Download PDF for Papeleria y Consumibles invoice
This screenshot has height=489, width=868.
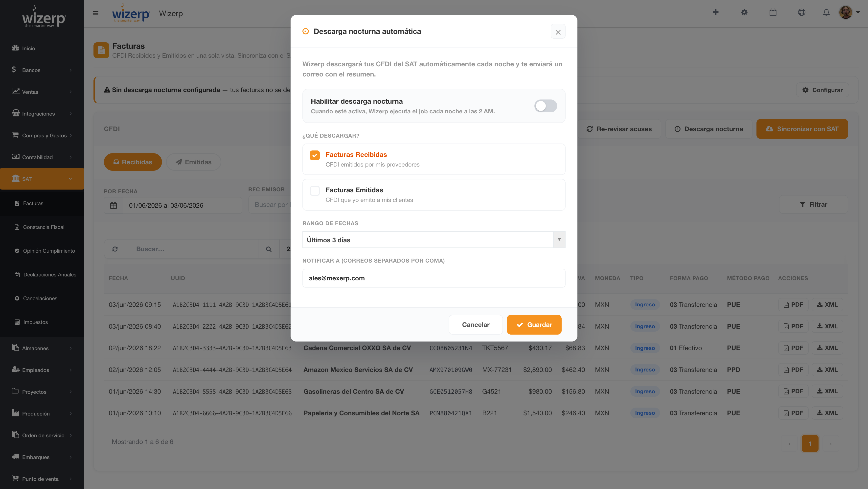coord(793,413)
